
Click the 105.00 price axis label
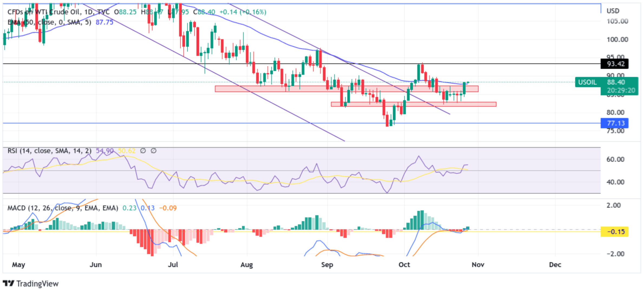coord(617,21)
